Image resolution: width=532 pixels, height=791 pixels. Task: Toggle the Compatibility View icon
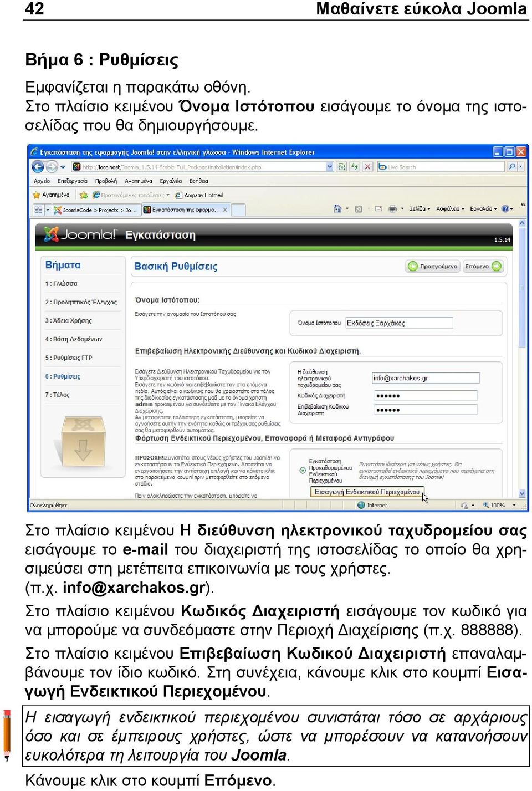click(342, 167)
